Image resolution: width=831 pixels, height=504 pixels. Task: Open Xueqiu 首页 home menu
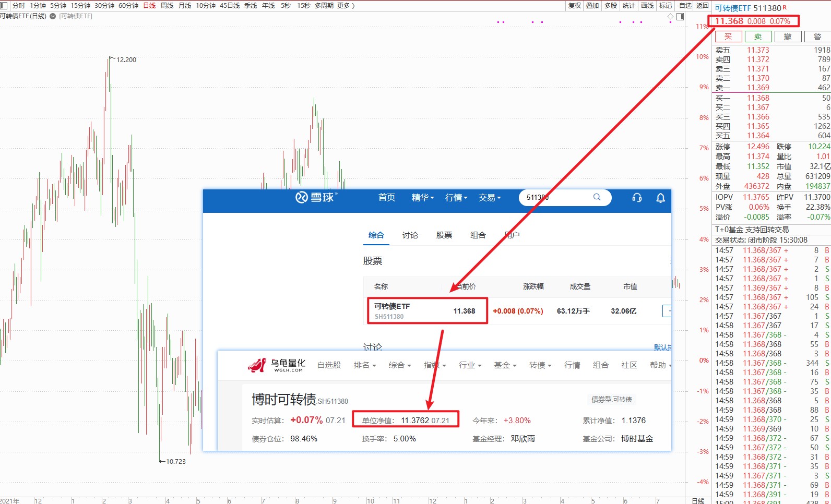coord(387,197)
